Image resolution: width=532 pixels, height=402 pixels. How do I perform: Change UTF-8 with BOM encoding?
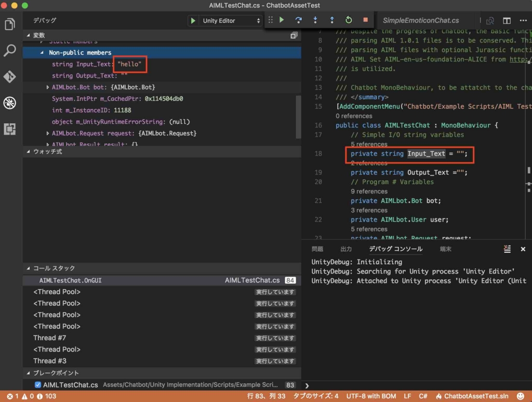(x=371, y=396)
